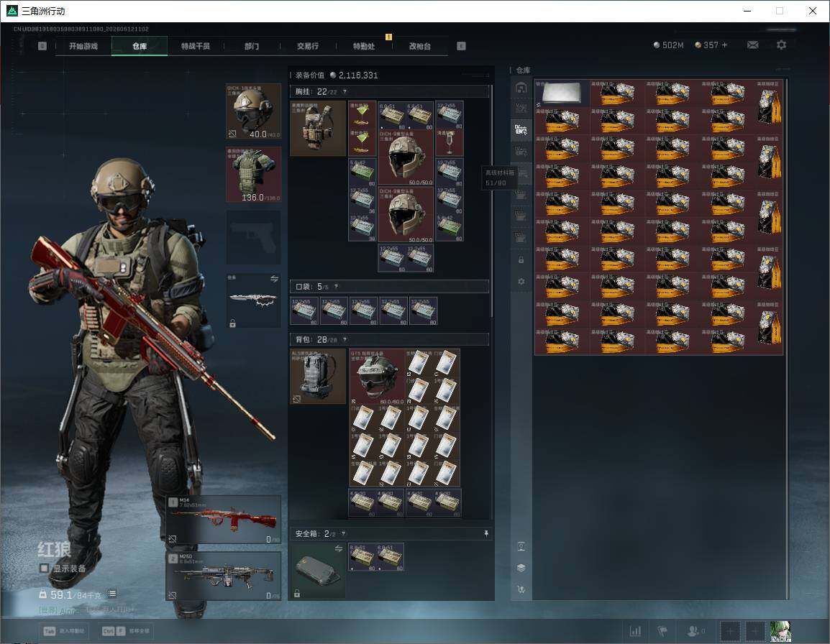This screenshot has width=830, height=644.
Task: Click the 安全箱 help question mark
Action: 343,533
